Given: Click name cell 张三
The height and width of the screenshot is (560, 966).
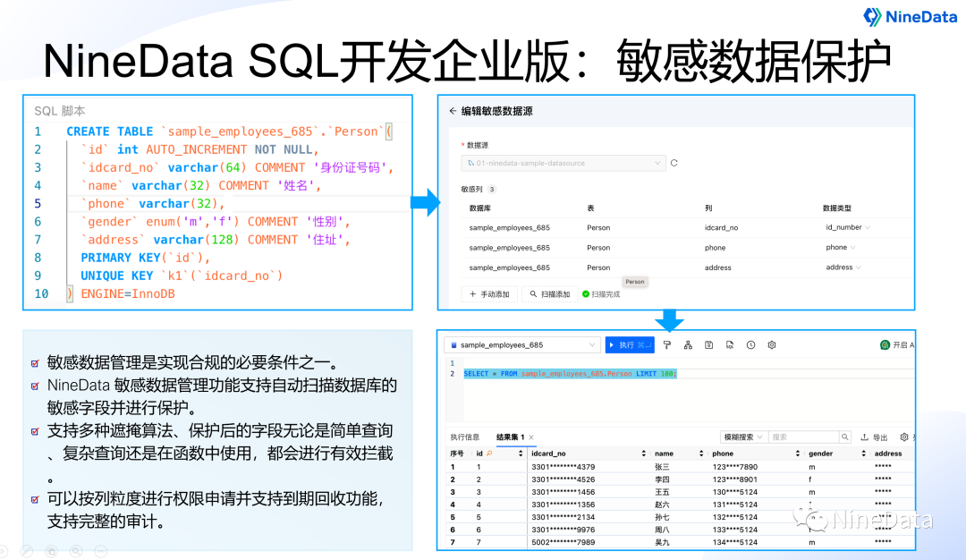Looking at the screenshot, I should click(x=662, y=467).
